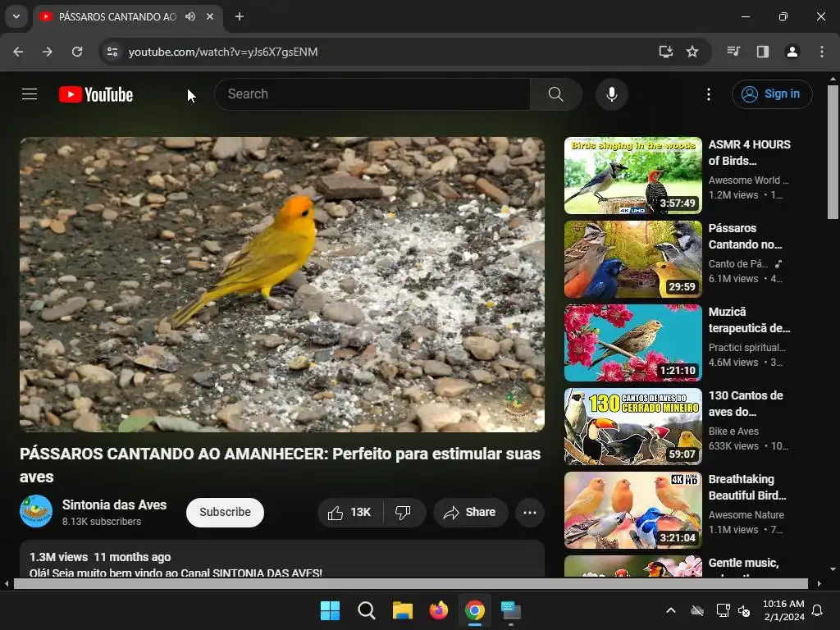840x630 pixels.
Task: Click the Chrome icon in the taskbar
Action: [475, 610]
